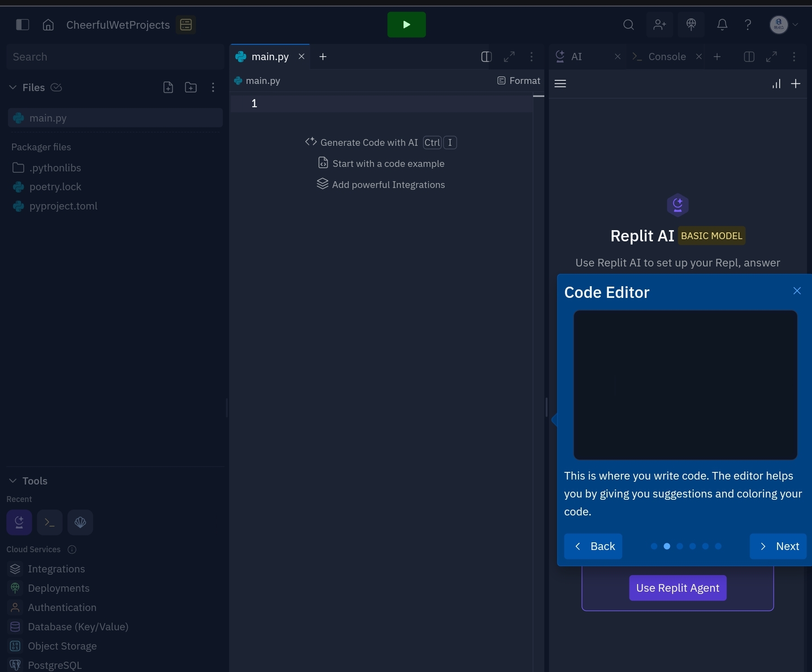Viewport: 812px width, 672px height.
Task: Click Start with a code example
Action: coord(381,163)
